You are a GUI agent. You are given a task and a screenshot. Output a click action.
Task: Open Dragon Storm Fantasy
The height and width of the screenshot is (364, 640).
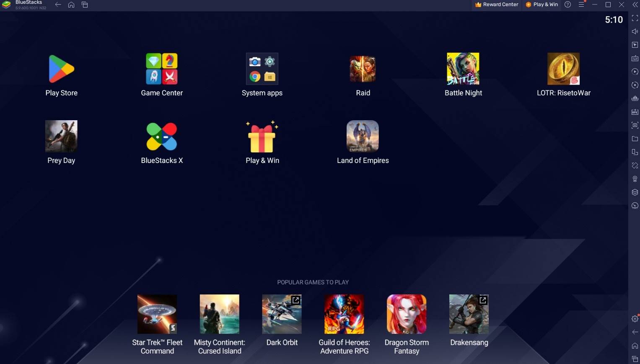tap(407, 314)
